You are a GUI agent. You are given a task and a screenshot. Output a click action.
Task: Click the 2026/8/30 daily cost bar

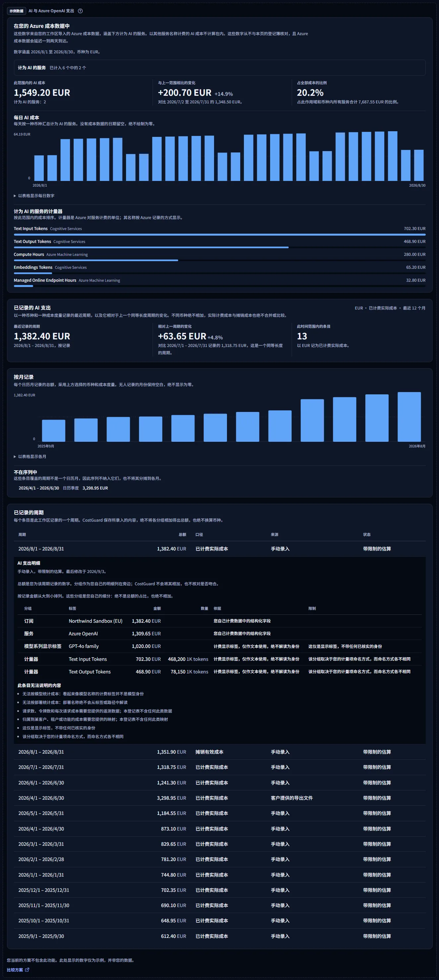(419, 165)
